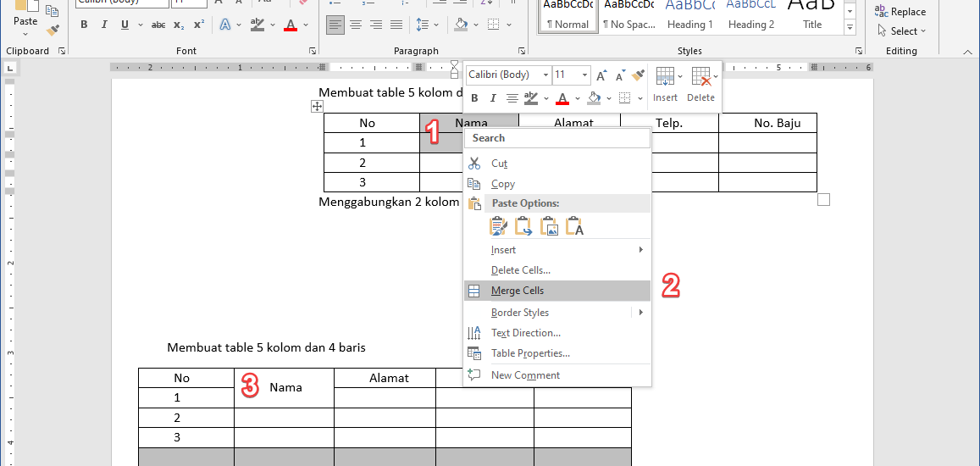980x466 pixels.
Task: Select Align Left in the ribbon Paragraph group
Action: click(x=335, y=25)
